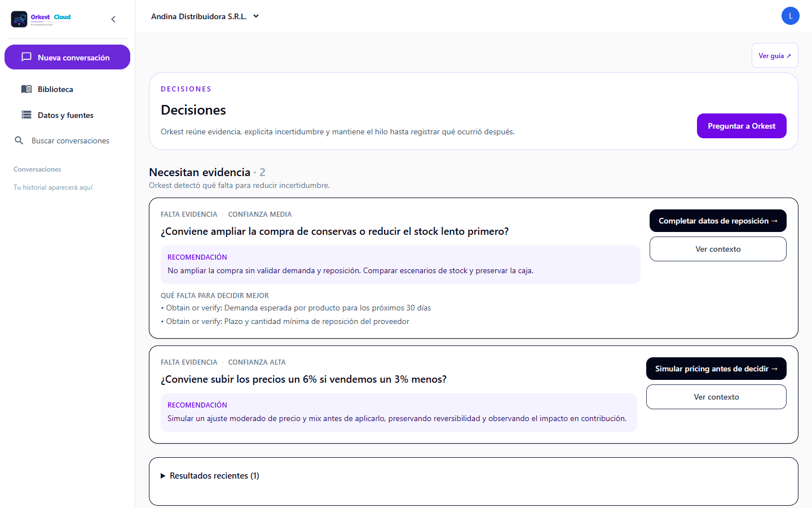Click the chat bubble icon on Nueva conversación
The image size is (812, 508).
click(x=27, y=57)
